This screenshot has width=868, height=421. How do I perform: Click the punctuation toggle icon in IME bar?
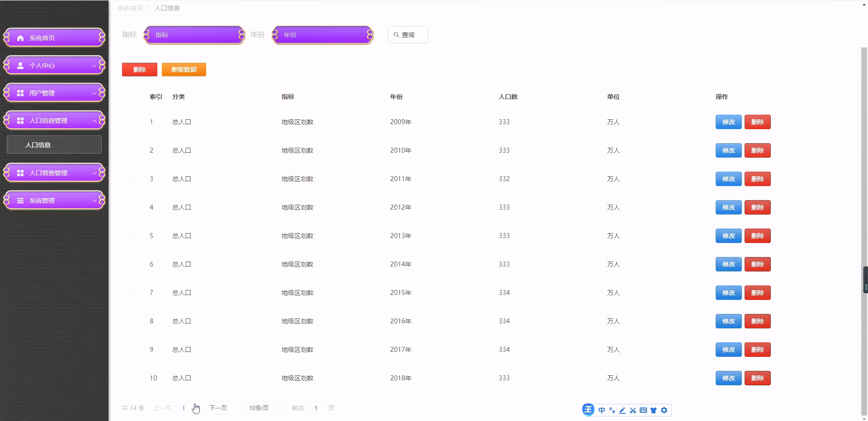612,410
